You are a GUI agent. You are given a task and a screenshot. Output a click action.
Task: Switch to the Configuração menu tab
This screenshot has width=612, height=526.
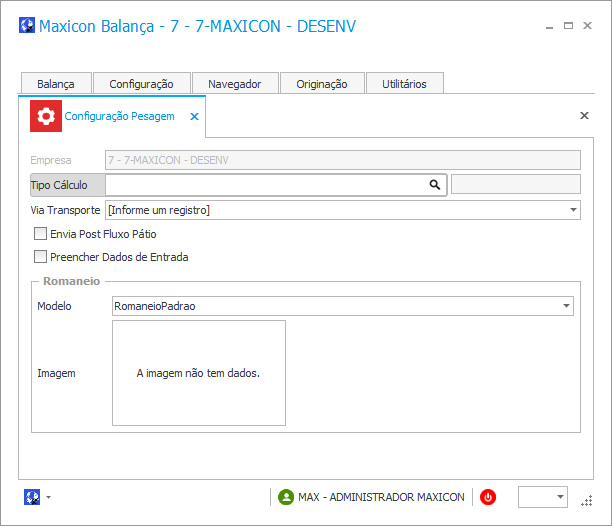click(x=142, y=83)
